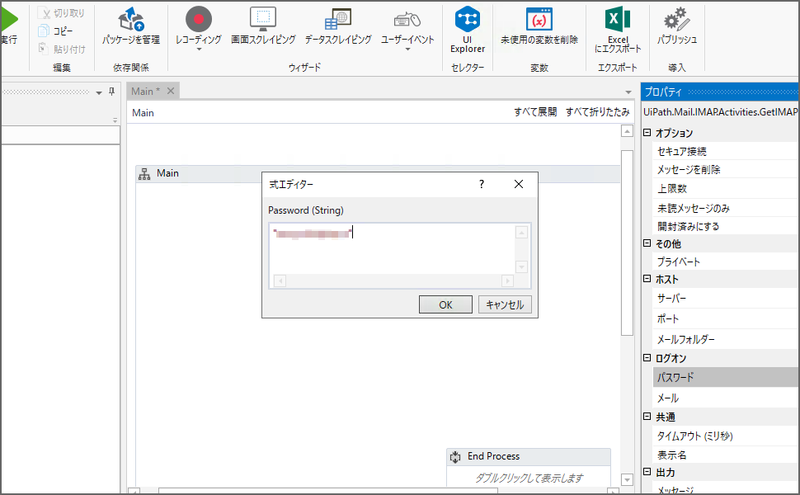Click designer canvas scroll up arrow
Image resolution: width=800 pixels, height=495 pixels.
(x=627, y=131)
